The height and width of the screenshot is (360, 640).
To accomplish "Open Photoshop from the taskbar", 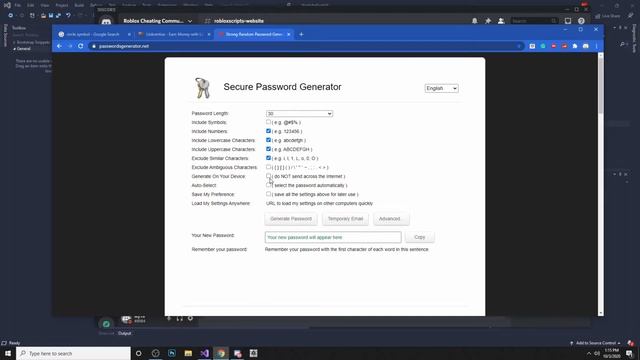I will coord(172,353).
